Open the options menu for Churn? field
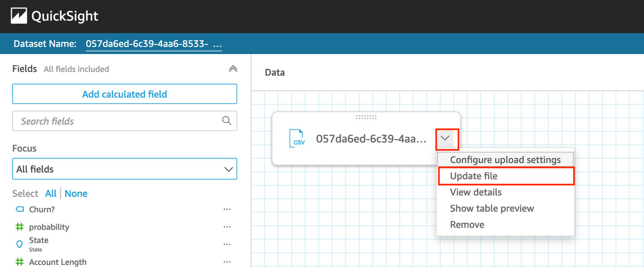644x268 pixels. (x=227, y=209)
